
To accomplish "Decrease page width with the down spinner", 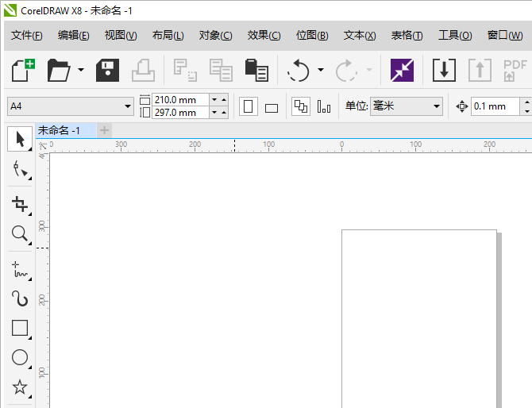I will [x=214, y=100].
